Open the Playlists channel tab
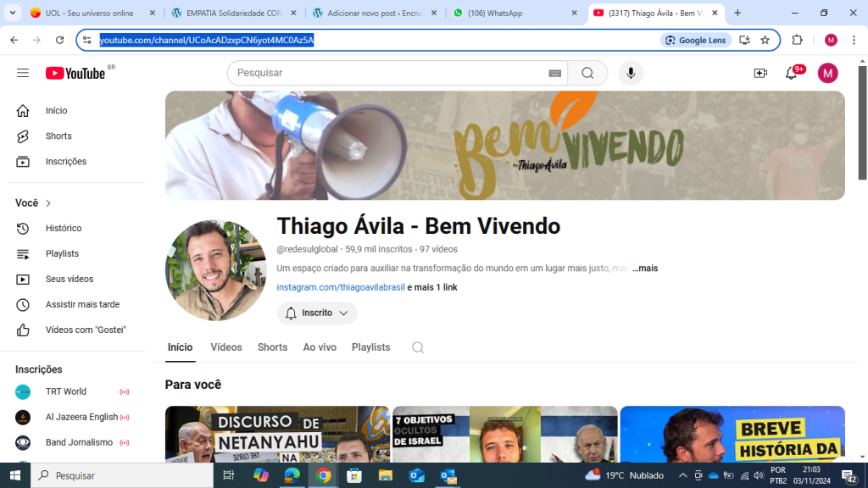The image size is (868, 488). (370, 347)
